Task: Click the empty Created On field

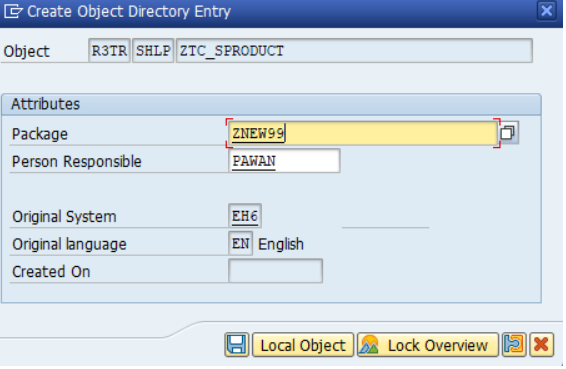Action: pos(275,271)
